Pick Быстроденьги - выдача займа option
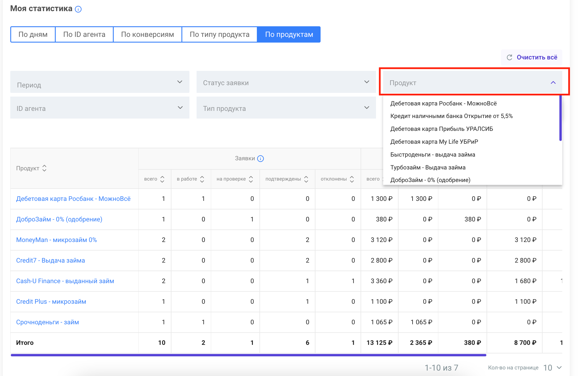 point(433,155)
